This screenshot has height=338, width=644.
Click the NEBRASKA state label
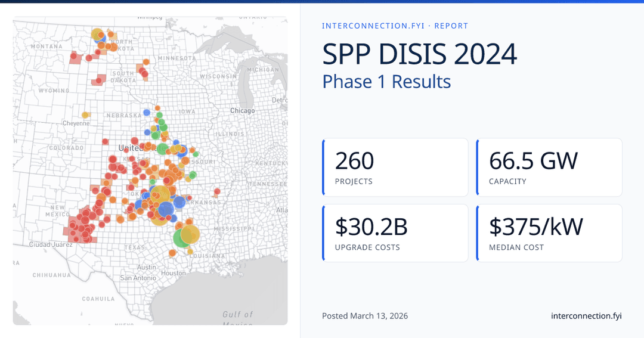(124, 116)
